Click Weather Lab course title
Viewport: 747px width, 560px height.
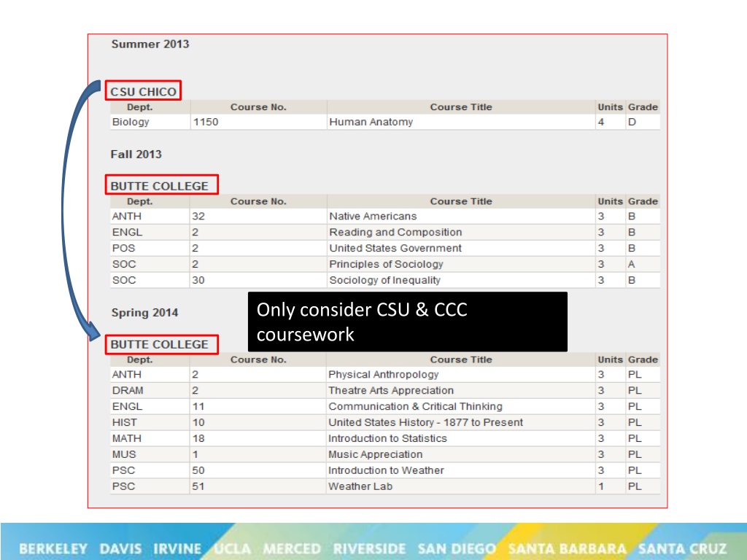click(360, 486)
